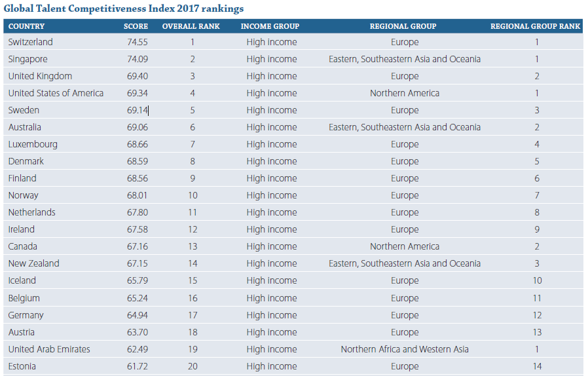
Task: Select Singapore's score 74.09
Action: point(138,59)
